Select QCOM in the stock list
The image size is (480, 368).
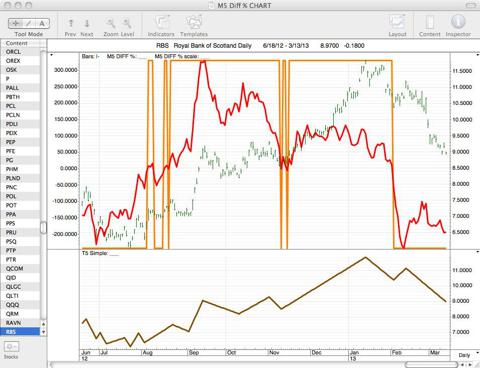(x=20, y=269)
